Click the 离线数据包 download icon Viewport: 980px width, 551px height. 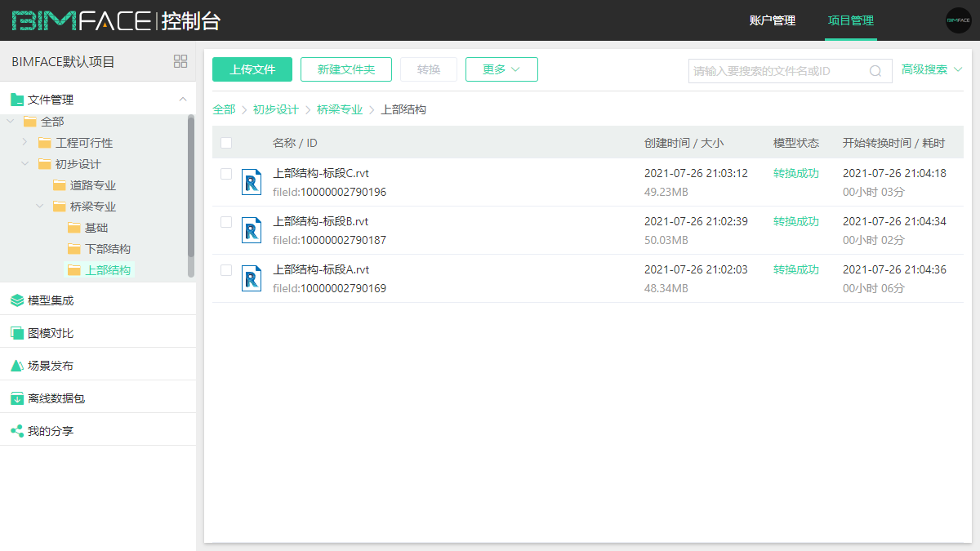tap(17, 398)
